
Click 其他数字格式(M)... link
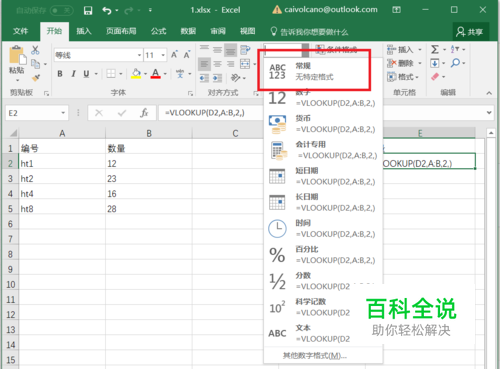tap(315, 356)
